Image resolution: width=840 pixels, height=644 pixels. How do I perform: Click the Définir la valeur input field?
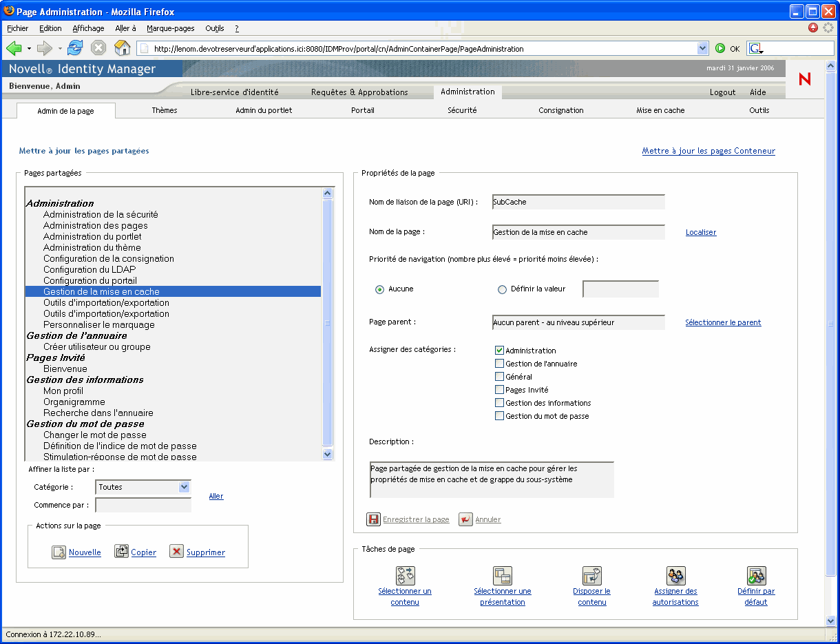(x=620, y=289)
